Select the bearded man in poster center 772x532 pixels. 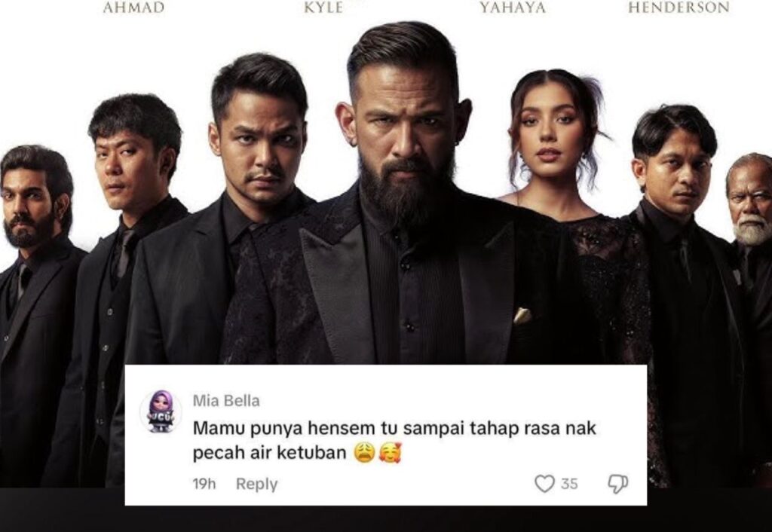(405, 197)
